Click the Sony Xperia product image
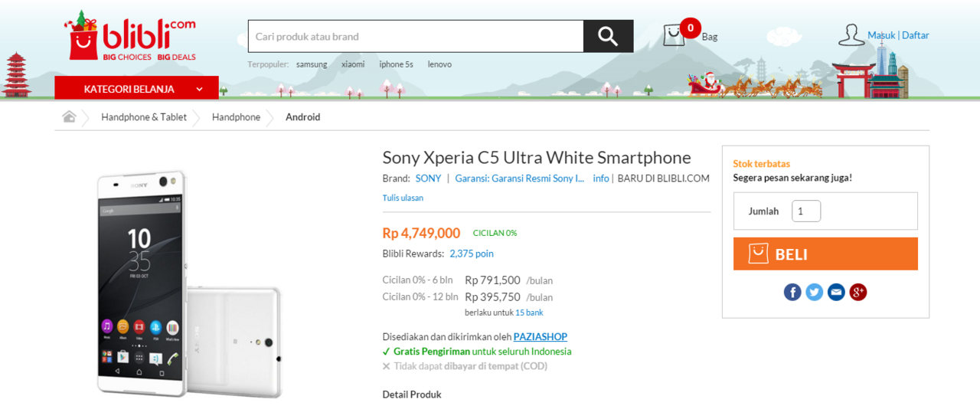 tap(188, 283)
